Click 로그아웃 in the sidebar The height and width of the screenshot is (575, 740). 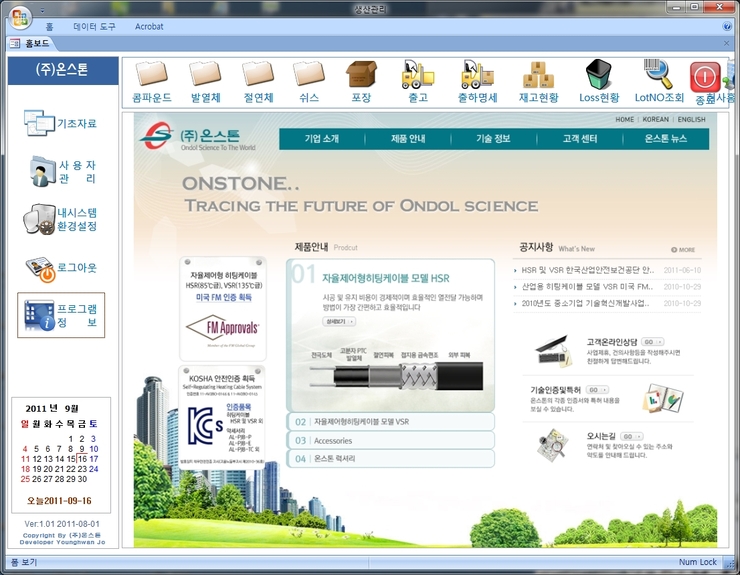(x=61, y=269)
